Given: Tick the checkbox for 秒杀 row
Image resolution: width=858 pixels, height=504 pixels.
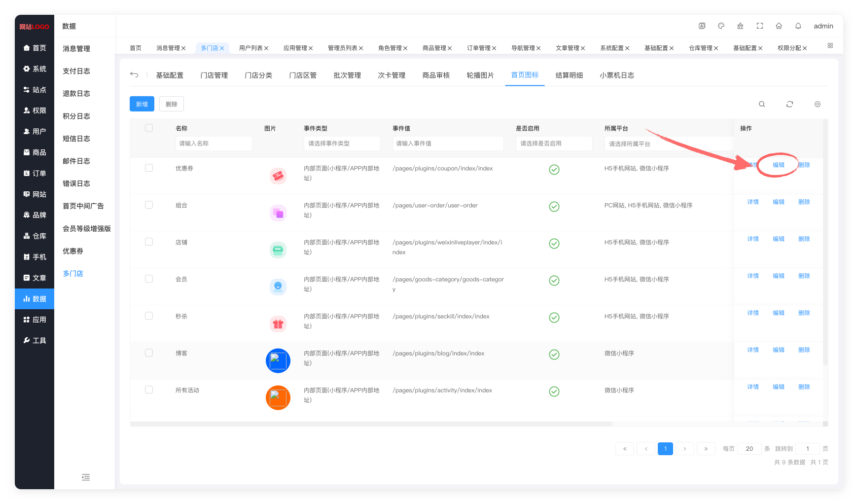Looking at the screenshot, I should (149, 316).
